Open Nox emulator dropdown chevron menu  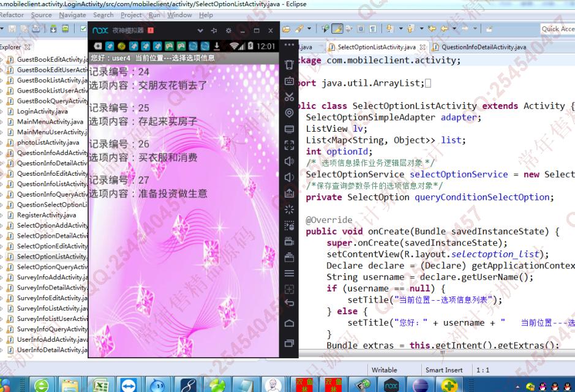tap(200, 31)
